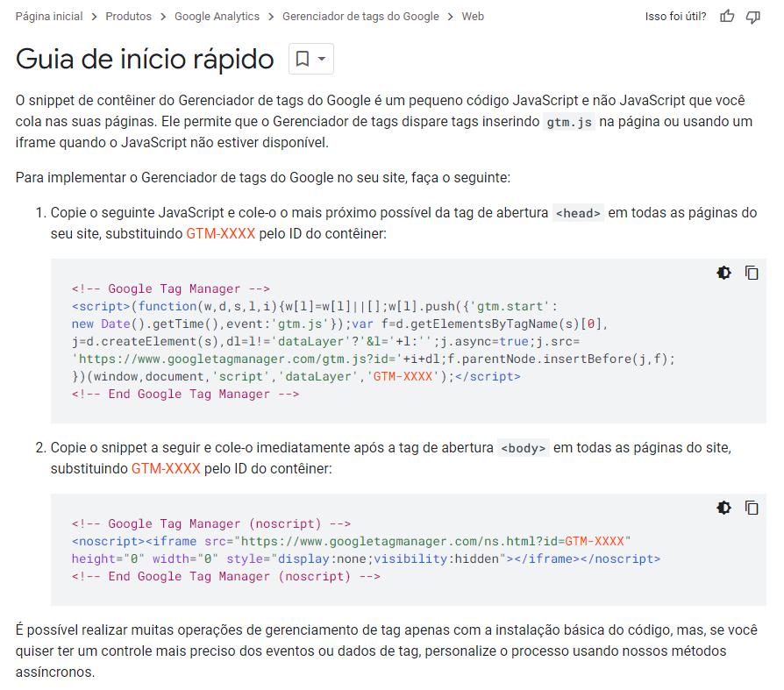The height and width of the screenshot is (690, 784).
Task: Open Gerenciador de tags do Google breadcrumb
Action: [360, 17]
